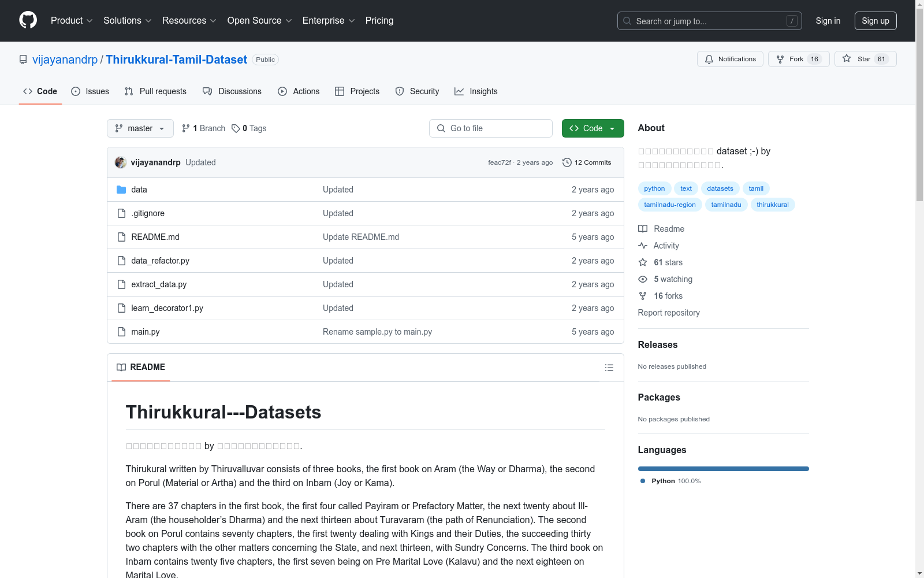Click the star icon to star the repository
924x578 pixels.
[847, 58]
